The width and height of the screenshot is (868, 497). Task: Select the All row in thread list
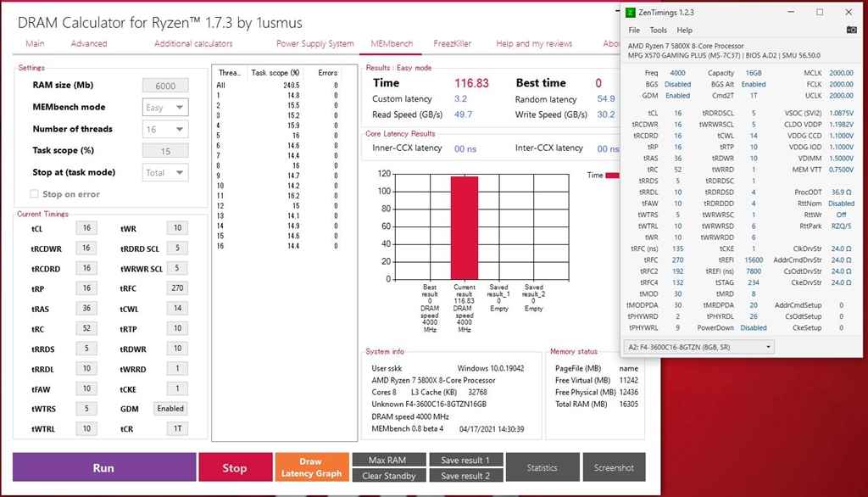pos(277,86)
